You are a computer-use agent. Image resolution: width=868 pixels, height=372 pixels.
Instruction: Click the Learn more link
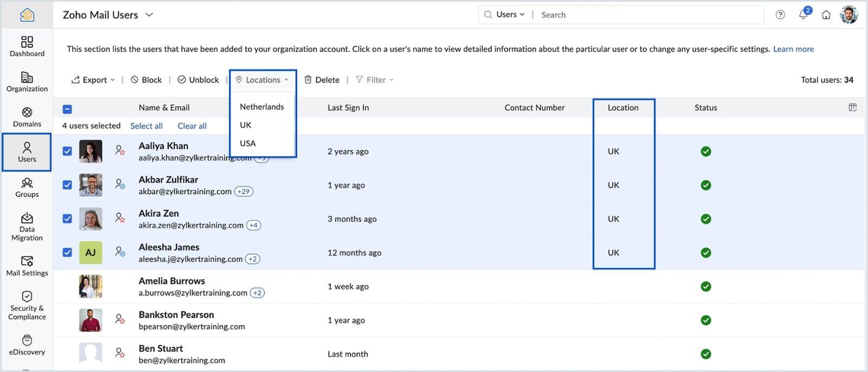click(x=793, y=49)
